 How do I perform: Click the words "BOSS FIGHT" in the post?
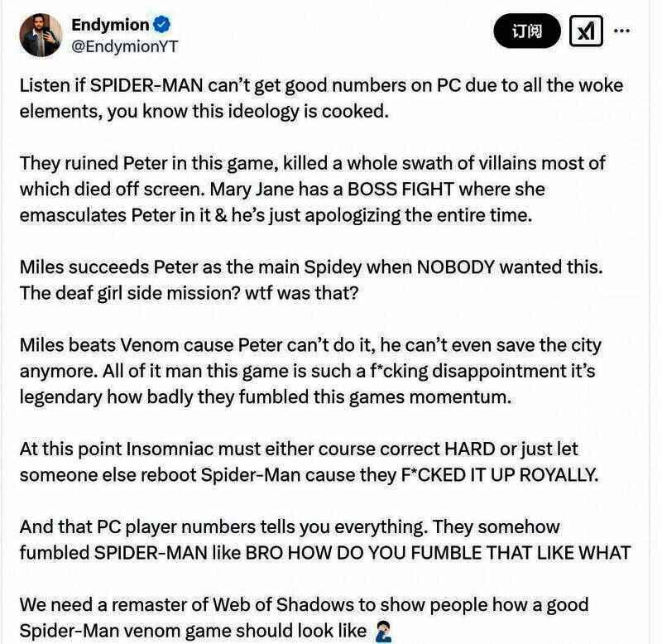tap(424, 189)
